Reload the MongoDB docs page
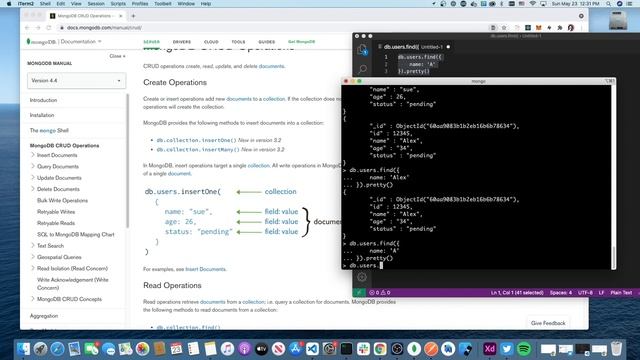Image resolution: width=640 pixels, height=360 pixels. 49,28
